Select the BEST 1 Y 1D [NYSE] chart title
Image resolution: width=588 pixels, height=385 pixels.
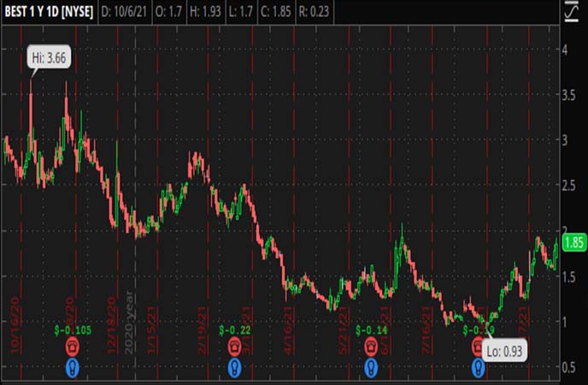(x=49, y=12)
